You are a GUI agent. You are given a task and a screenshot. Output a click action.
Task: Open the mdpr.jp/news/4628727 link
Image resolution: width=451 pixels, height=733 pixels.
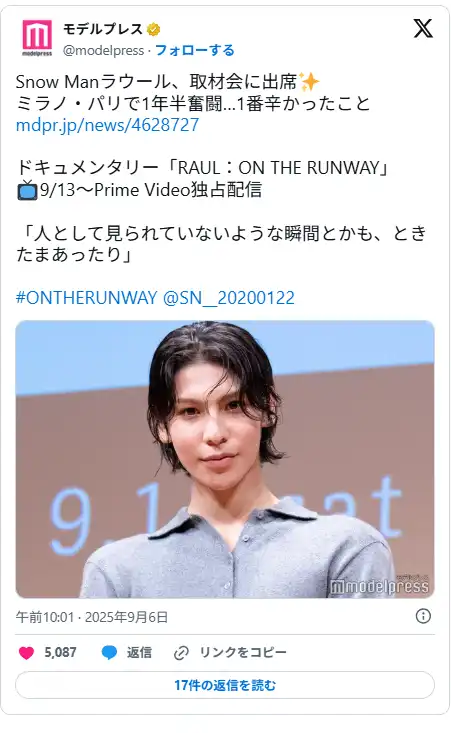pyautogui.click(x=107, y=125)
